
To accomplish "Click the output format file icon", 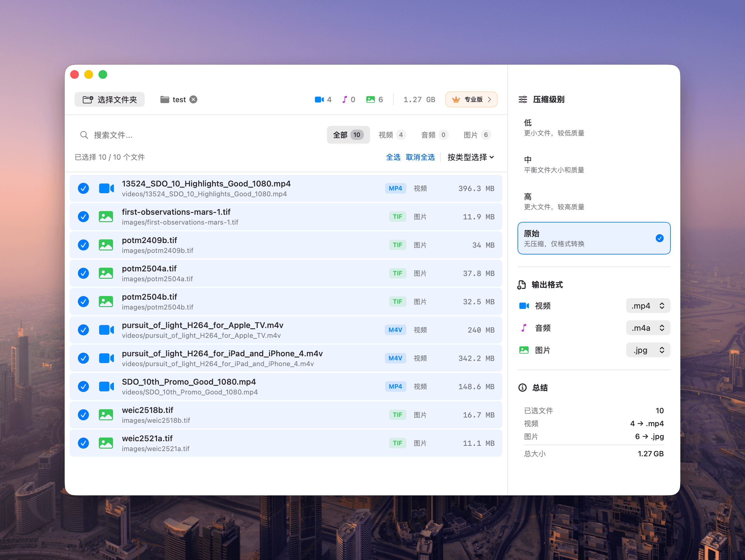I will pos(522,285).
